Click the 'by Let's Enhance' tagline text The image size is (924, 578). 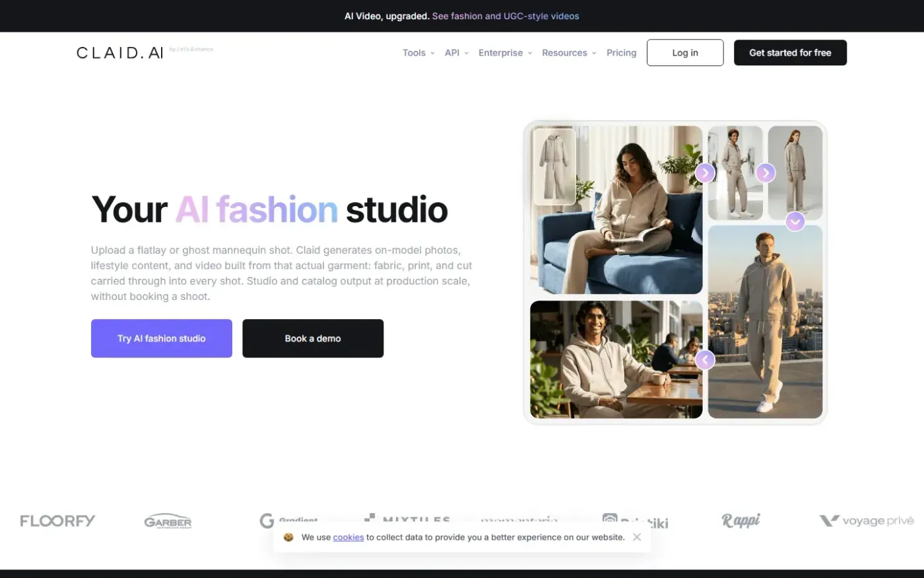tap(191, 50)
